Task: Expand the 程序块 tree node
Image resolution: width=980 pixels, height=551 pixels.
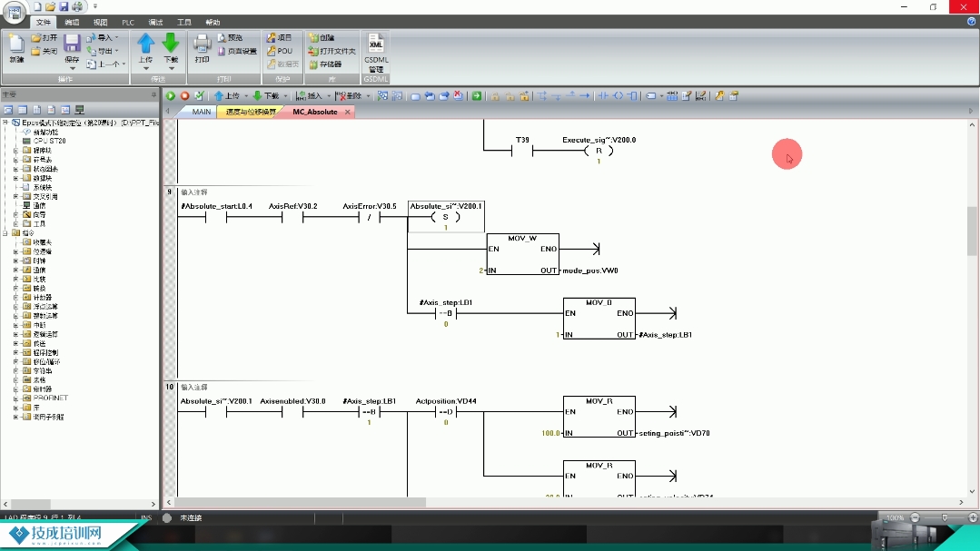Action: [15, 151]
